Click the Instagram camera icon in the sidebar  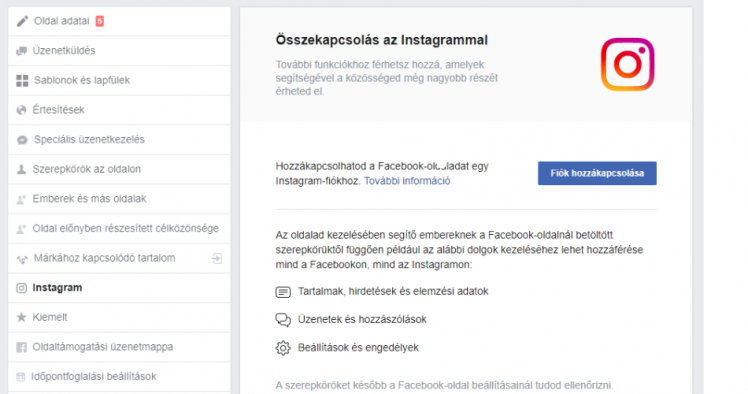coord(21,288)
